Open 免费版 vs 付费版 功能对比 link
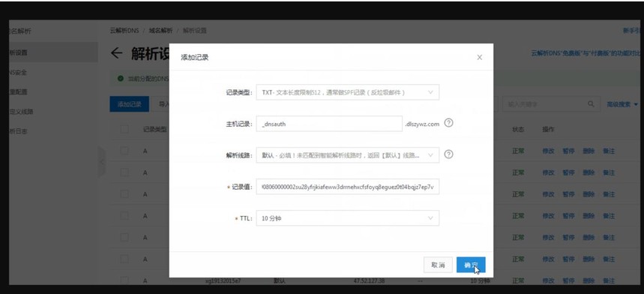Viewport: 644px width, 294px height. (x=586, y=53)
